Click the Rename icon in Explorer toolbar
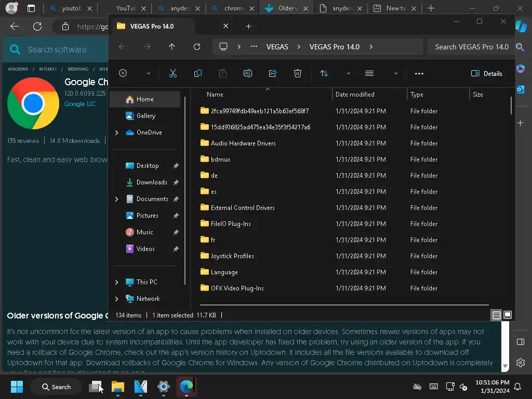 pyautogui.click(x=248, y=73)
